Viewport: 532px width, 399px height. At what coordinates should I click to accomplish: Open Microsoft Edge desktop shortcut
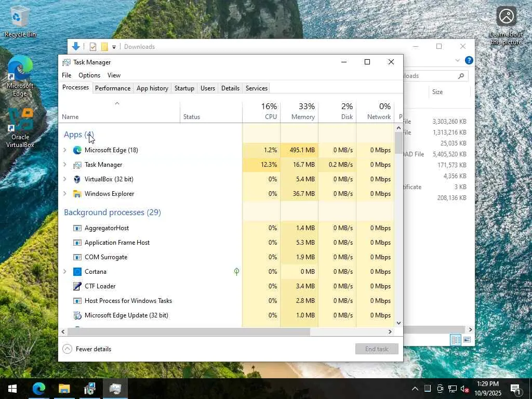(20, 76)
